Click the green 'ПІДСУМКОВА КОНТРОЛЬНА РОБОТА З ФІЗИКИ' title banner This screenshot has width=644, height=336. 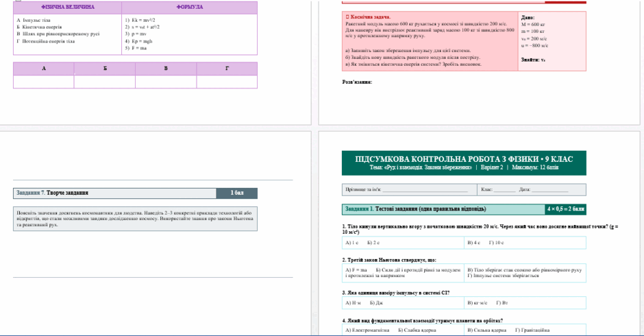(464, 163)
